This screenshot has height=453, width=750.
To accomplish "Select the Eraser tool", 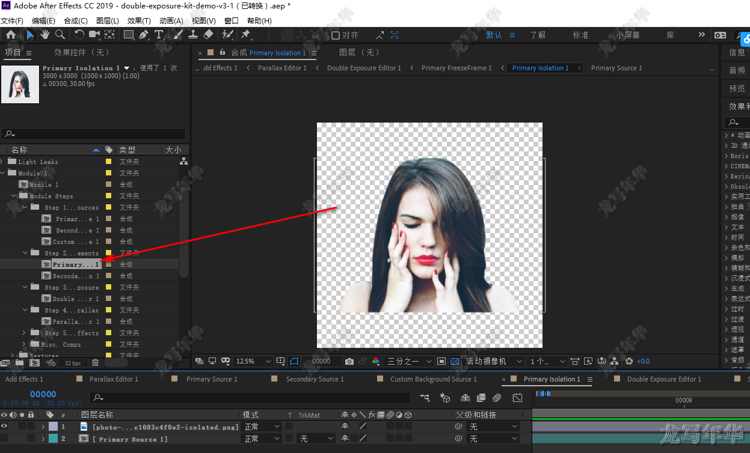I will pyautogui.click(x=208, y=35).
